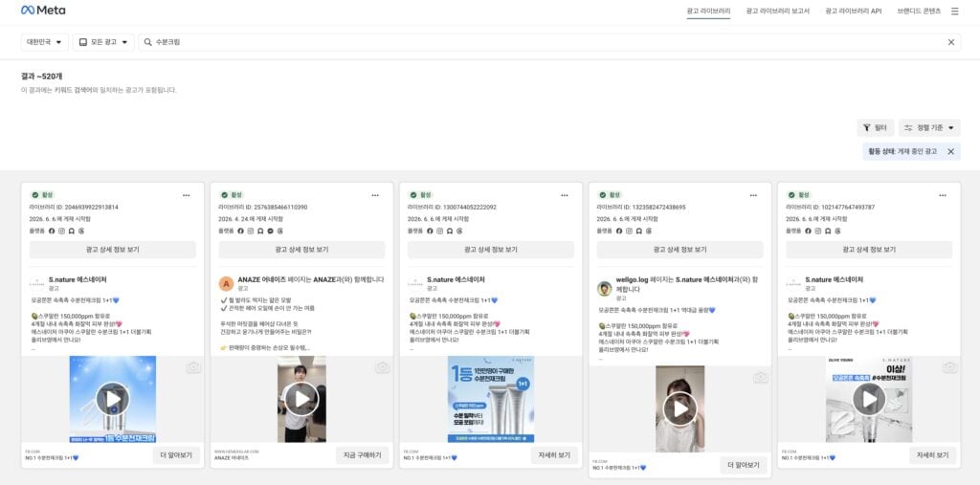
Task: Click the 라이브러리 ID: 1323582472438695 text
Action: (641, 207)
